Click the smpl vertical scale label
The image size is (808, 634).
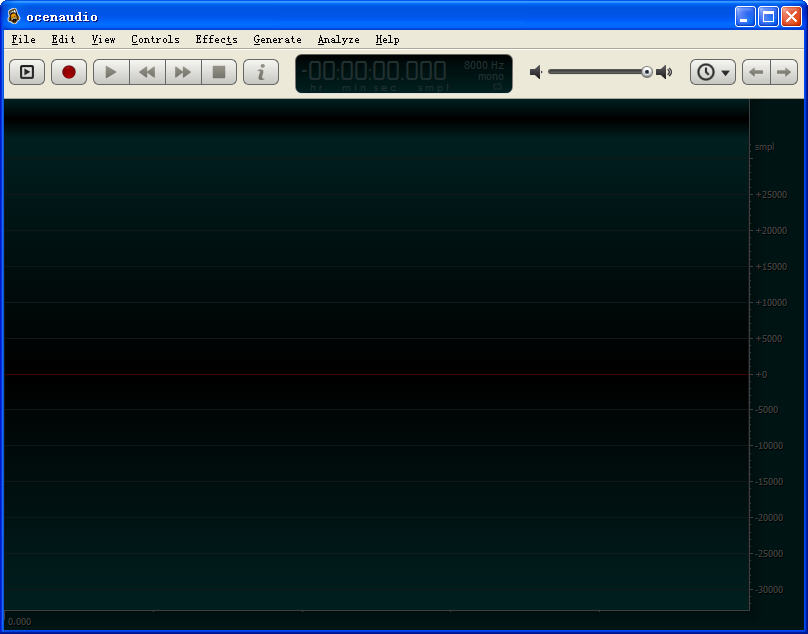(764, 147)
